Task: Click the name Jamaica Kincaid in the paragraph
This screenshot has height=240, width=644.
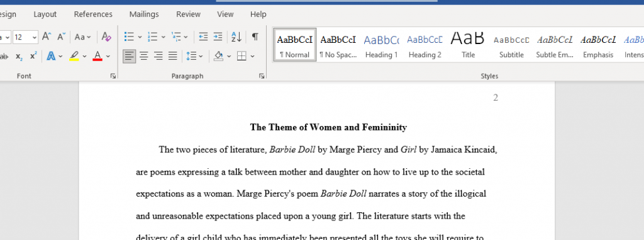Action: [x=464, y=149]
